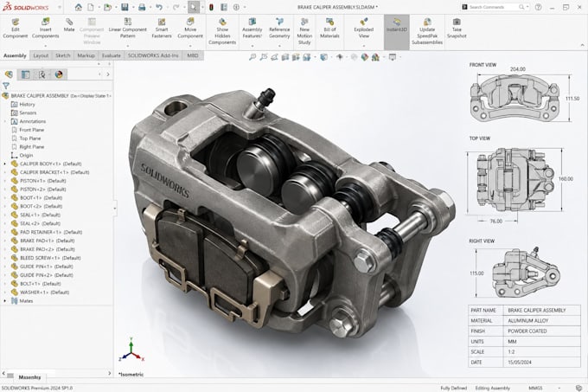Click the Exploded View icon

364,29
